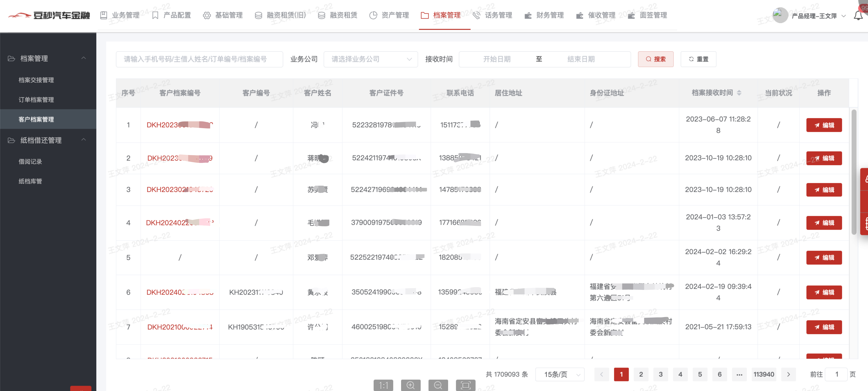Click the fit-to-screen icon

point(465,385)
